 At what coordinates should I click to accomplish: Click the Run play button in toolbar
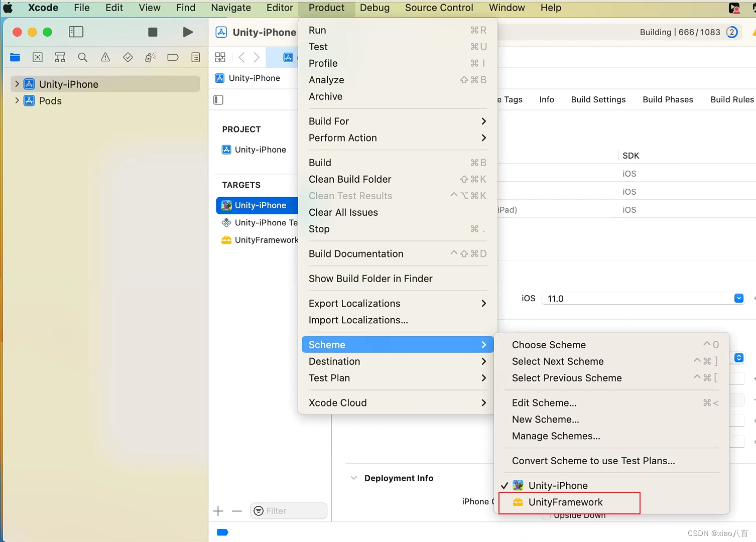point(188,32)
